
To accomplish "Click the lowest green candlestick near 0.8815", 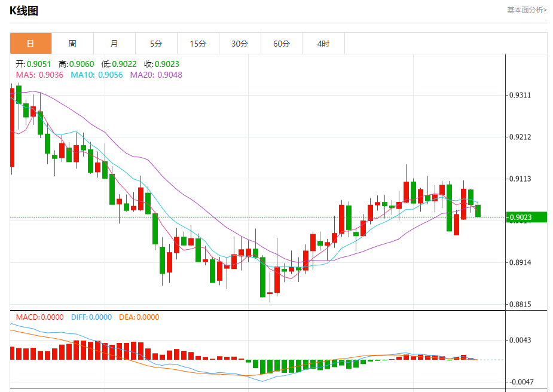I will click(x=262, y=277).
